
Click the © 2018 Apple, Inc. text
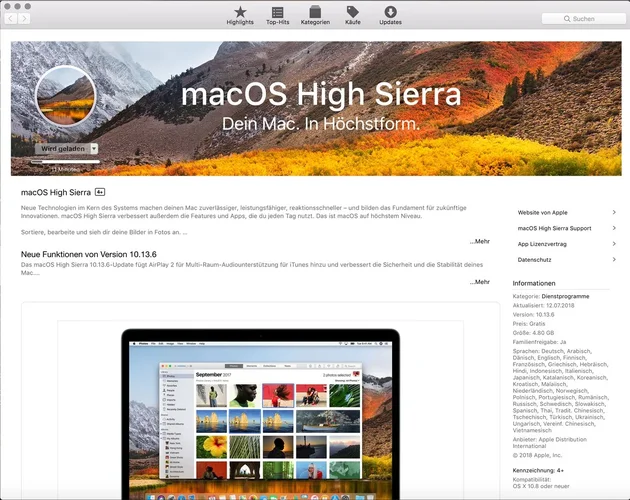[x=537, y=455]
